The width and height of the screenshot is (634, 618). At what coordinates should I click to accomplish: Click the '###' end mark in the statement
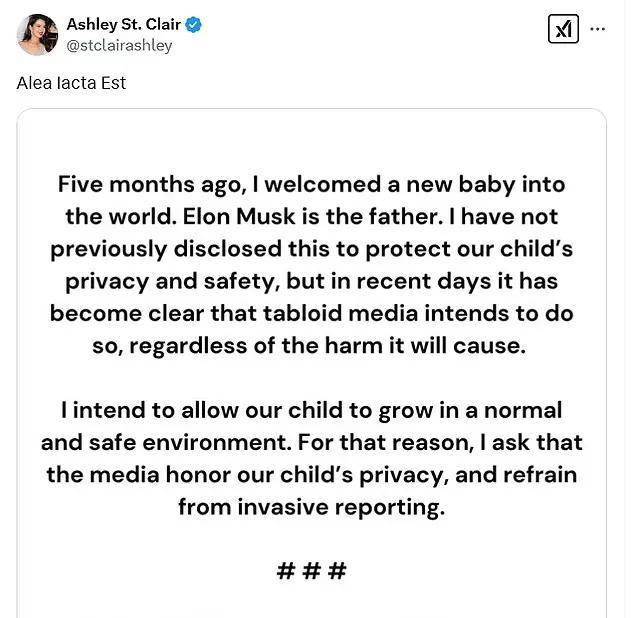click(x=311, y=571)
